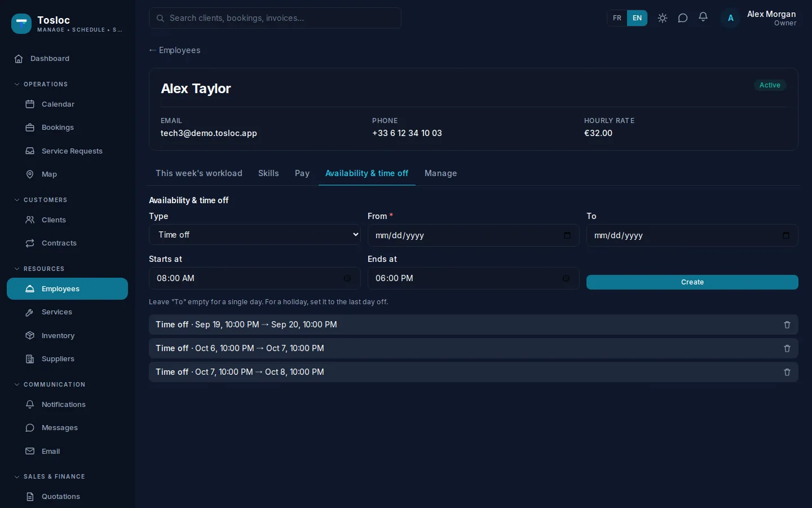
Task: Switch language to EN
Action: [637, 18]
